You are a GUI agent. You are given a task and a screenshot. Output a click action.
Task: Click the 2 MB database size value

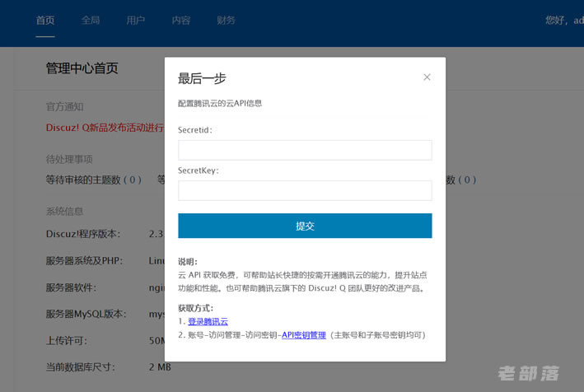[160, 367]
